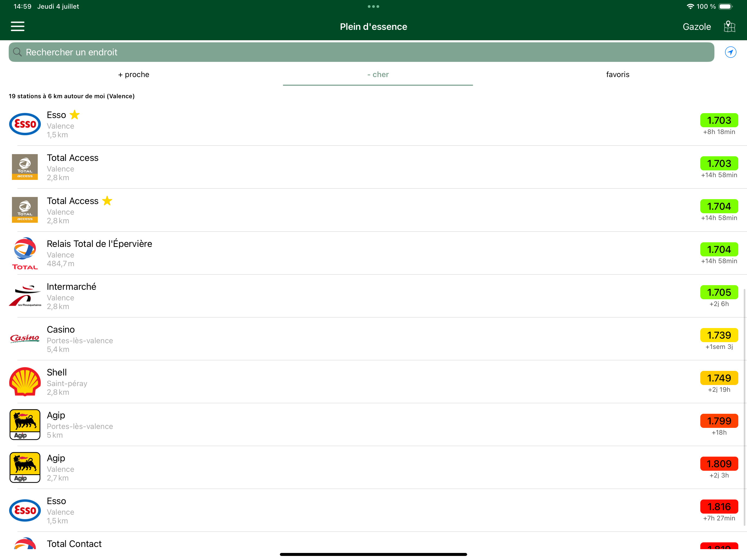Click the battery status icon
Screen dimensions: 747x560
click(726, 7)
